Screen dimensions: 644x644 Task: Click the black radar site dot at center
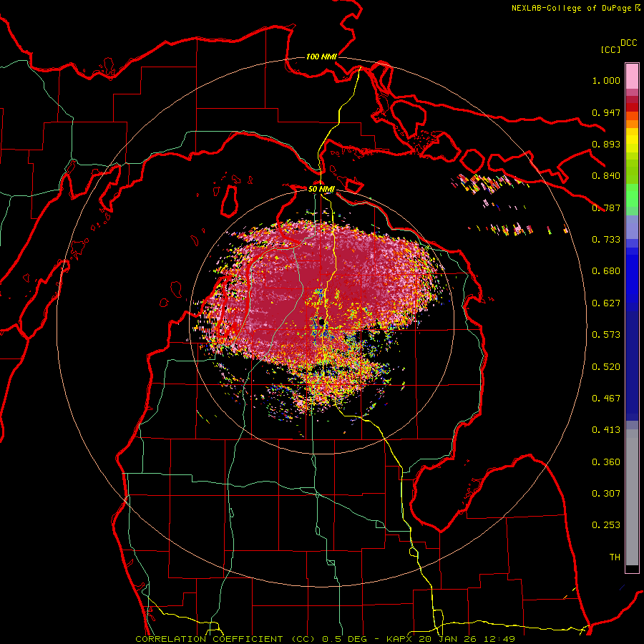pos(321,321)
